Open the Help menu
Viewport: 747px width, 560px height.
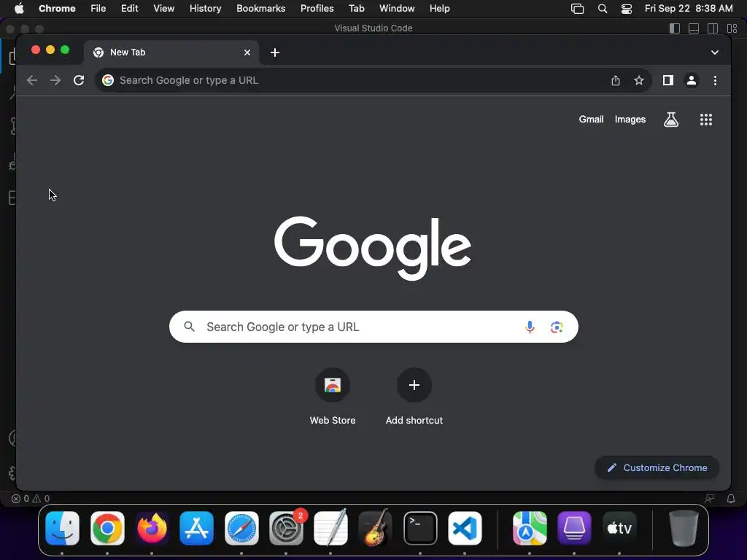click(x=439, y=9)
